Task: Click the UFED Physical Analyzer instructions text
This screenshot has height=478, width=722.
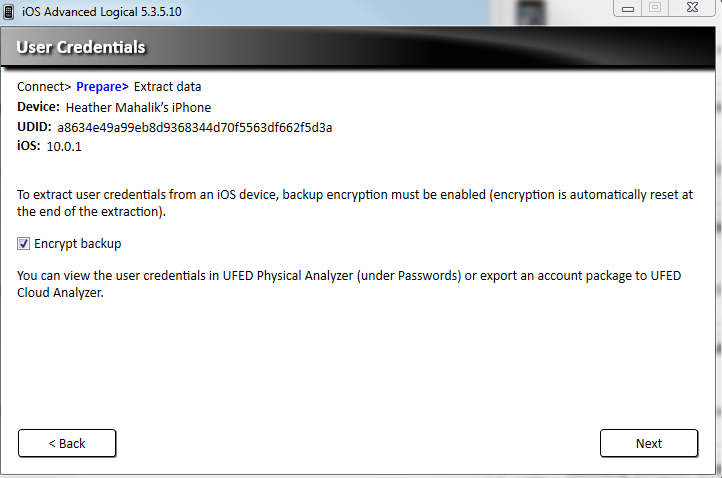Action: point(349,284)
